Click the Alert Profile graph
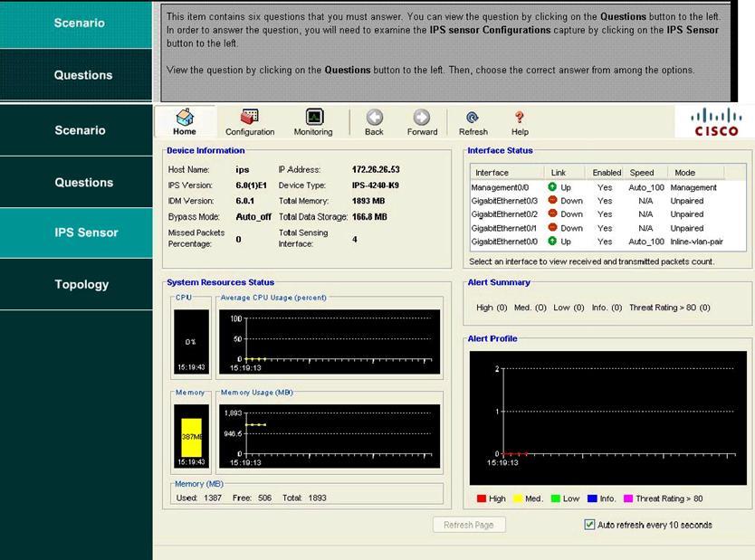Viewport: 755px width, 560px height. pos(607,418)
